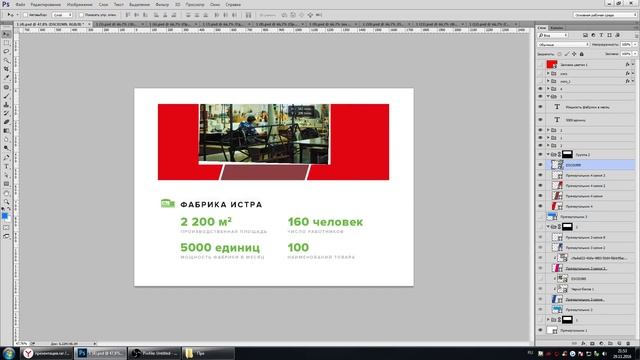Open the Фильтр menu
640x360 pixels.
[162, 4]
